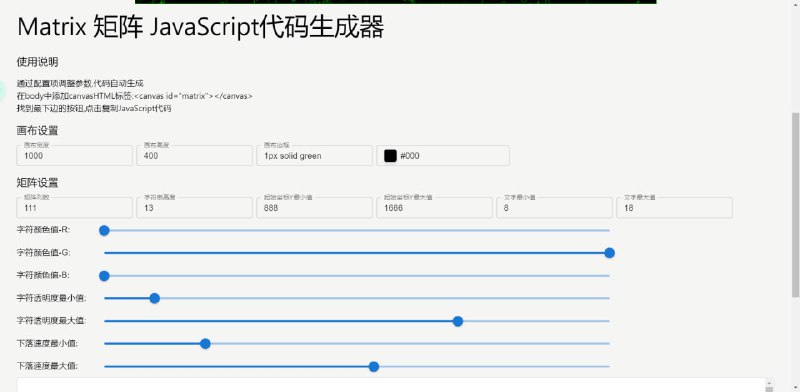Click the 字符颜色值-R slider handle
This screenshot has height=392, width=800.
click(104, 231)
